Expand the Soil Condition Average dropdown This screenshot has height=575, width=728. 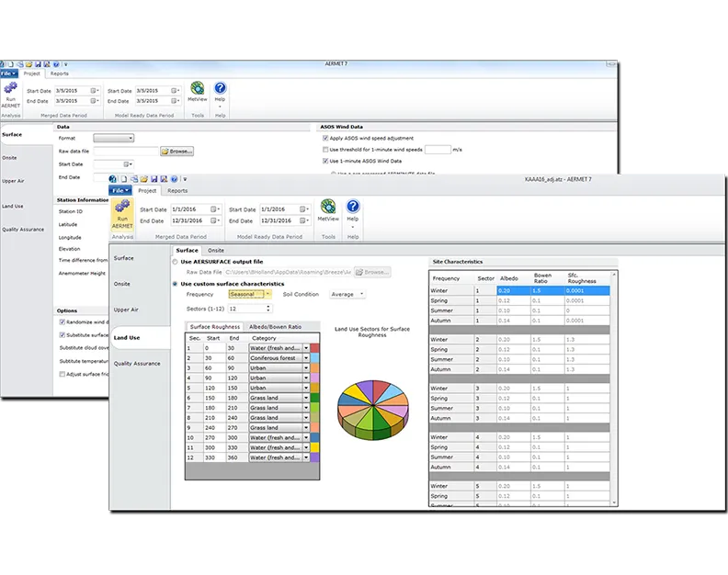(360, 295)
